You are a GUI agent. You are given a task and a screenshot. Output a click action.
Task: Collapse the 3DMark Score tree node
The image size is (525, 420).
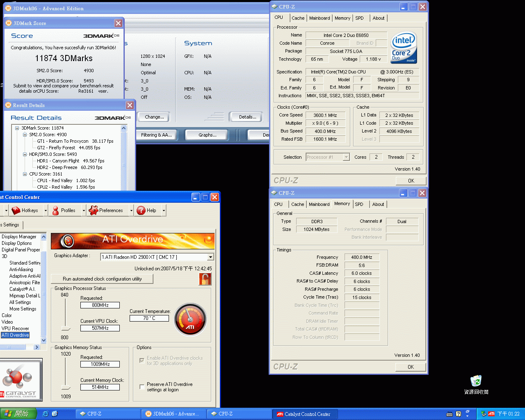(x=17, y=128)
